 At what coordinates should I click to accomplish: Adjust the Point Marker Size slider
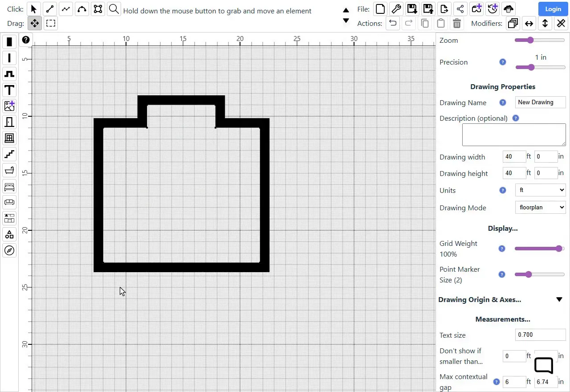pyautogui.click(x=540, y=274)
